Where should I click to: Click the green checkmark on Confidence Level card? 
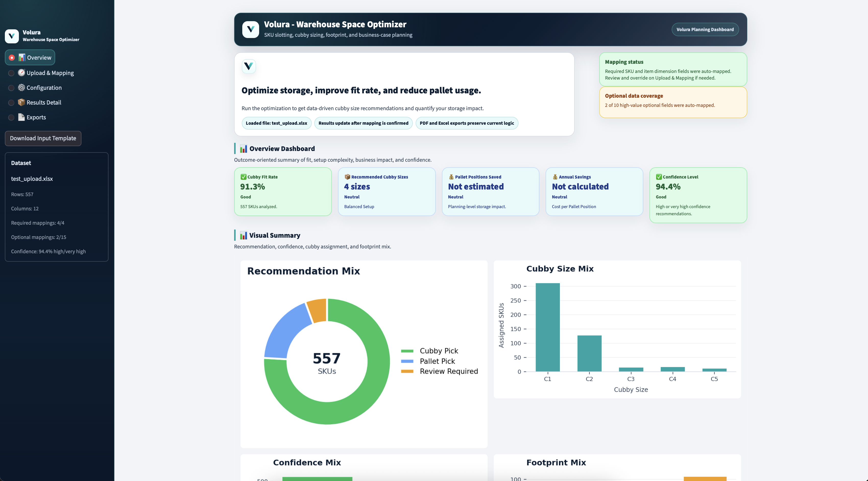659,177
